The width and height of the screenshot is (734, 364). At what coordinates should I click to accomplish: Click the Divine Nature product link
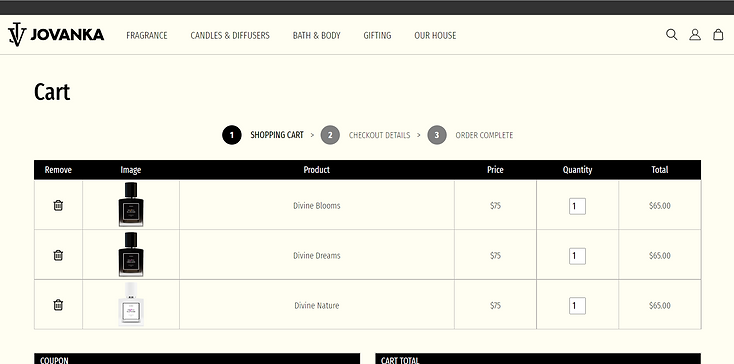[x=316, y=306]
